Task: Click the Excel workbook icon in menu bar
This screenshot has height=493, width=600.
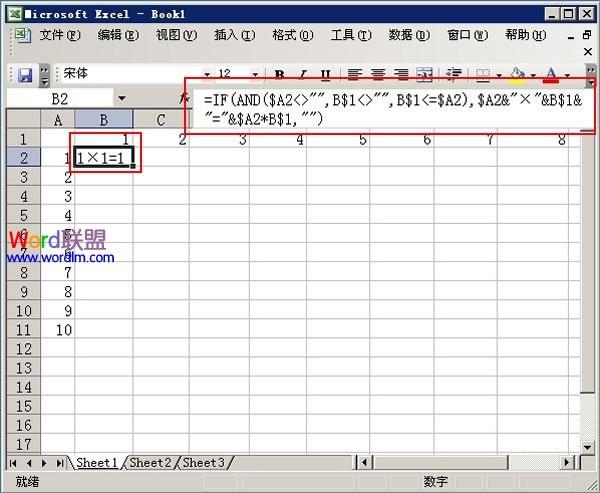Action: (23, 36)
